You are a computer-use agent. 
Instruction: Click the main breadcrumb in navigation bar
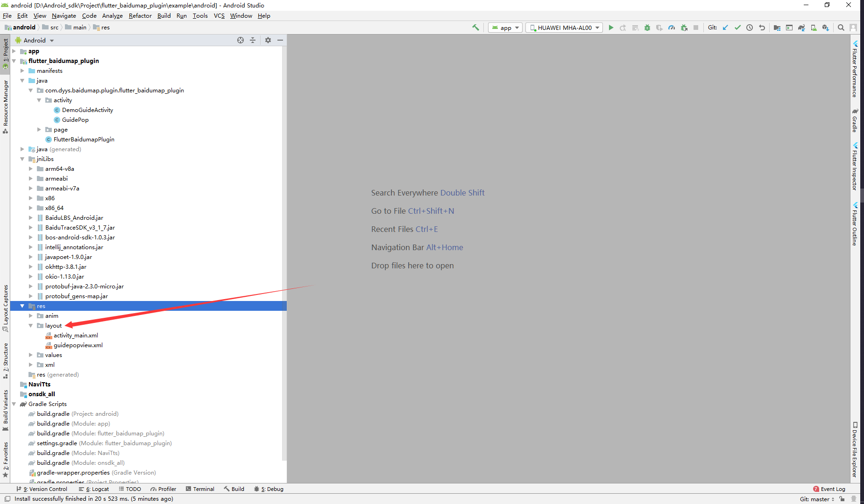pos(76,28)
